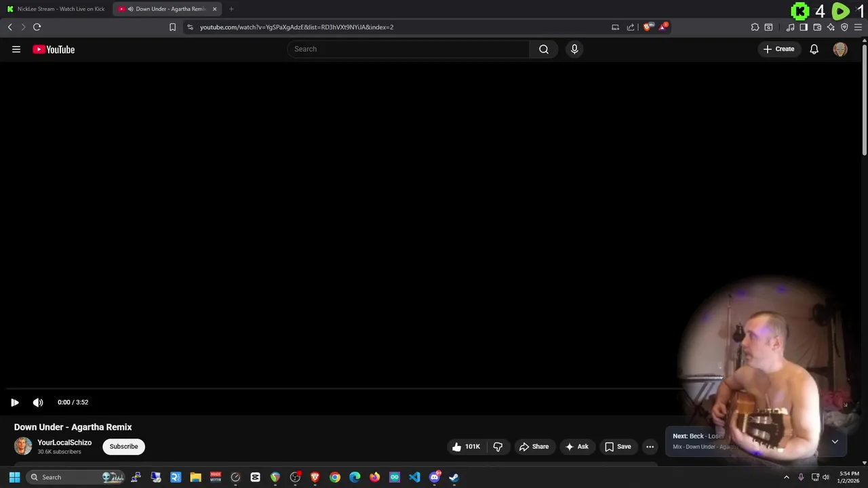Click the Create button
Screen dimensions: 868x488
pyautogui.click(x=778, y=49)
